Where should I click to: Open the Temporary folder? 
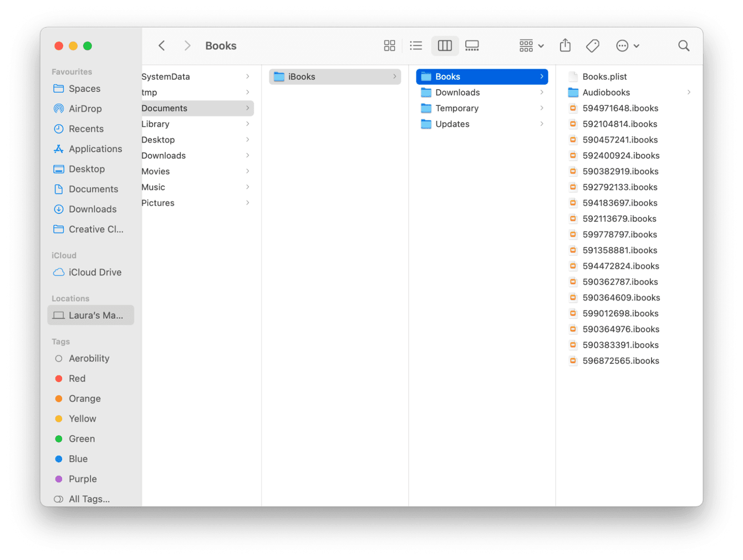click(x=457, y=108)
